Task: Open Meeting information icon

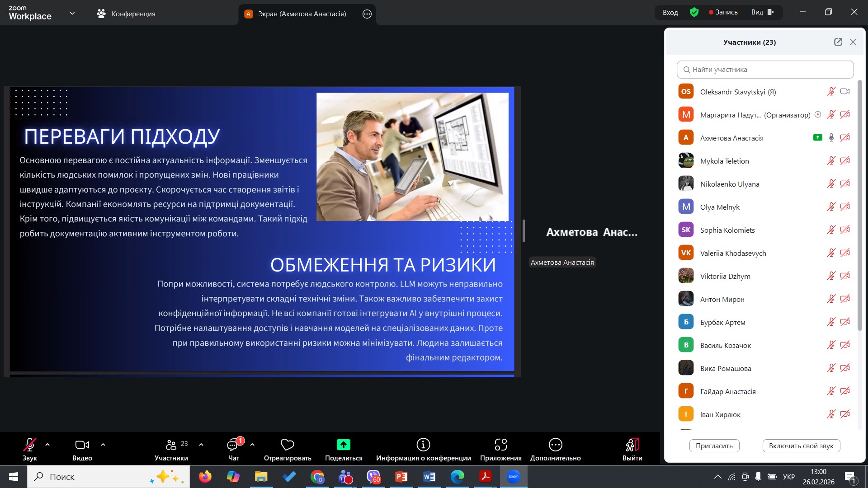Action: point(423,445)
